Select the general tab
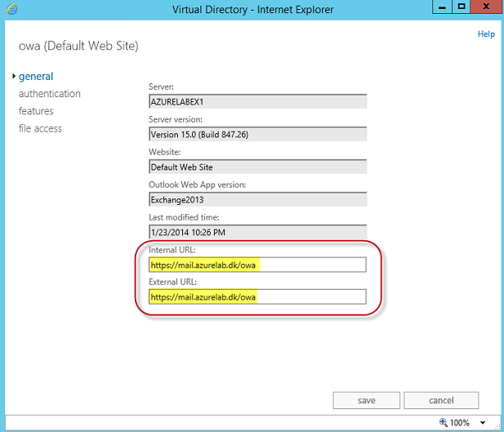This screenshot has height=432, width=504. [x=36, y=77]
